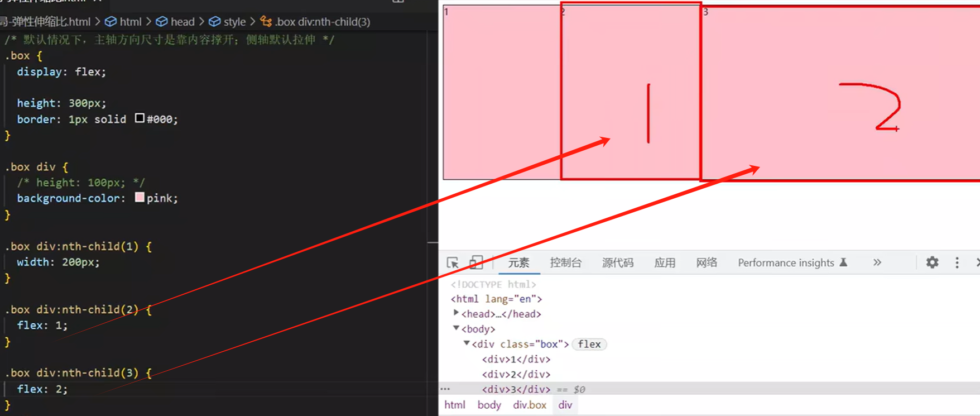The width and height of the screenshot is (980, 416).
Task: Click the Chinese comment line at top of the code
Action: (x=170, y=40)
